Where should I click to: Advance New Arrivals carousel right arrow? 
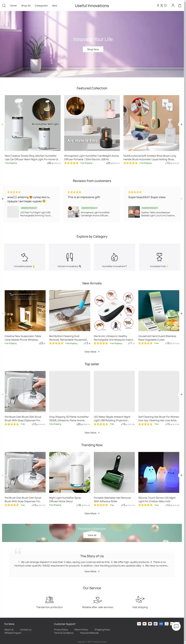181,313
